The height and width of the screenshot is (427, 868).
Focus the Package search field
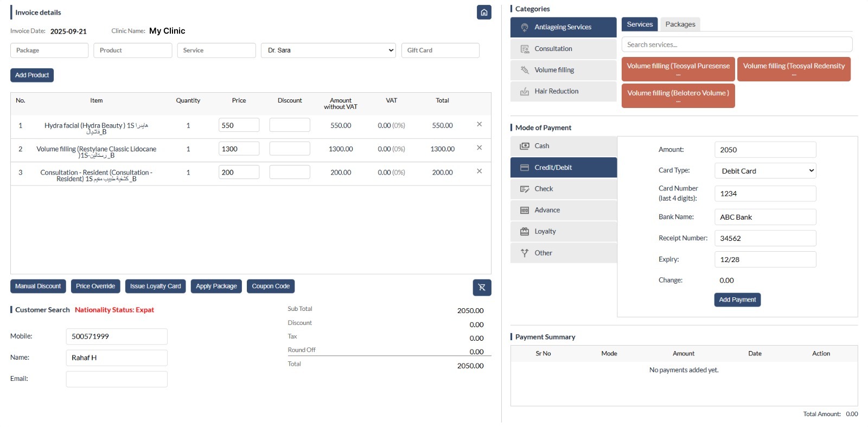[x=49, y=50]
